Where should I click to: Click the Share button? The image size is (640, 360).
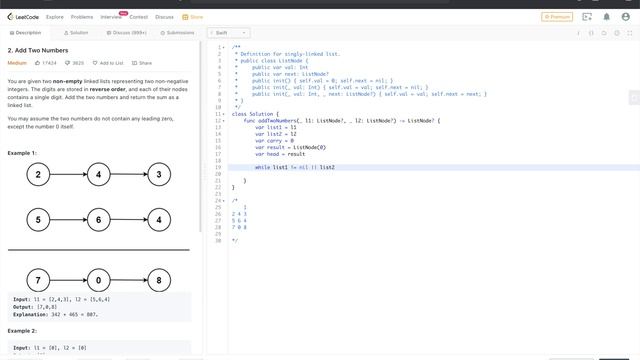coord(142,63)
